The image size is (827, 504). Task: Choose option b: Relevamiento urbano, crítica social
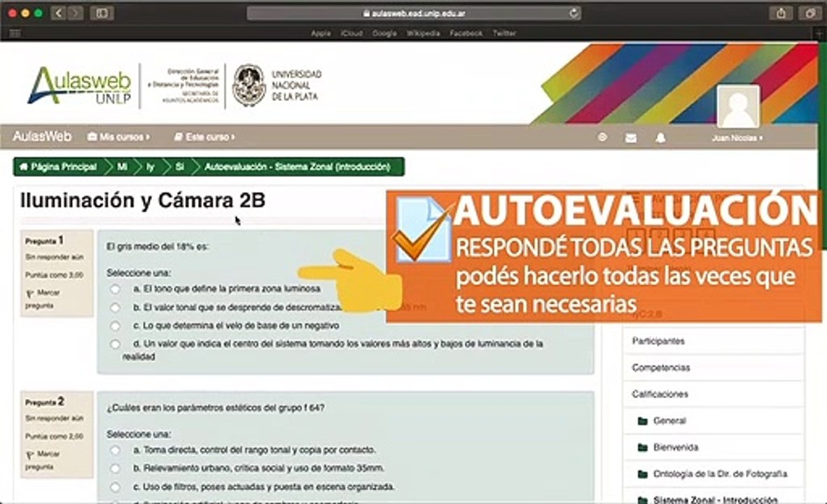point(115,469)
